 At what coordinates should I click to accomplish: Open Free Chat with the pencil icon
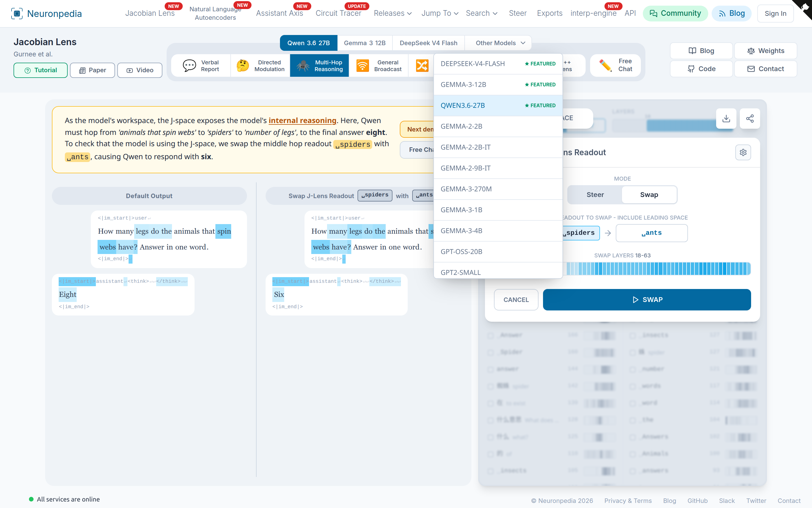pos(615,65)
